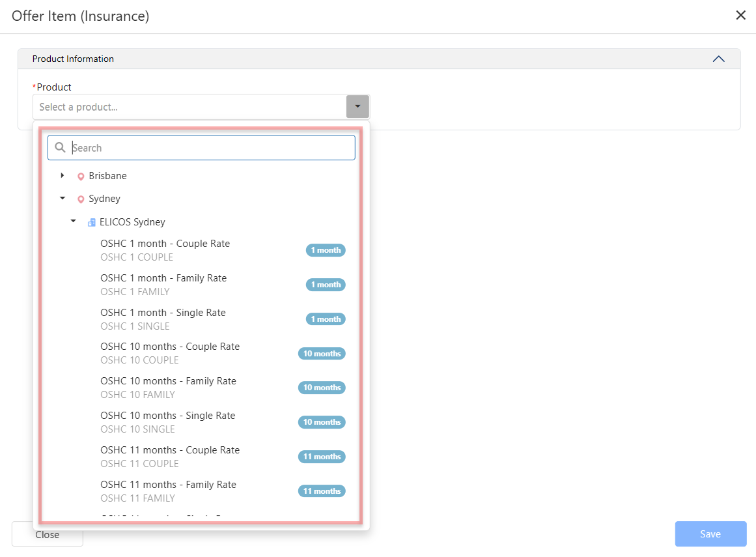
Task: Click the Close button at bottom left
Action: [x=48, y=534]
